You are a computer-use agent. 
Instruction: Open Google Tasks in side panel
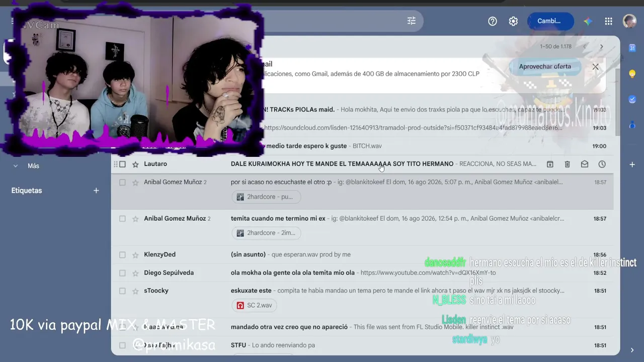pyautogui.click(x=632, y=100)
